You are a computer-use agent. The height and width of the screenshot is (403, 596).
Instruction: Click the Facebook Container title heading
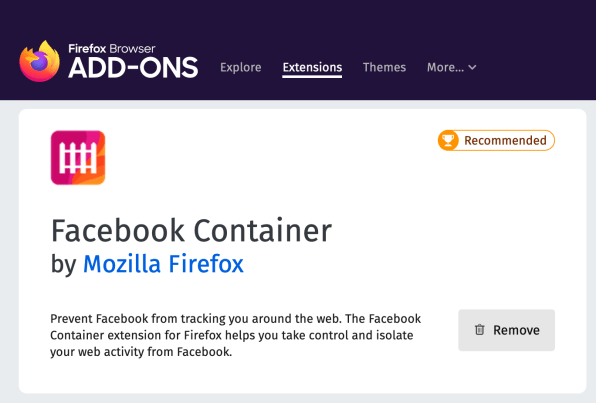click(191, 230)
